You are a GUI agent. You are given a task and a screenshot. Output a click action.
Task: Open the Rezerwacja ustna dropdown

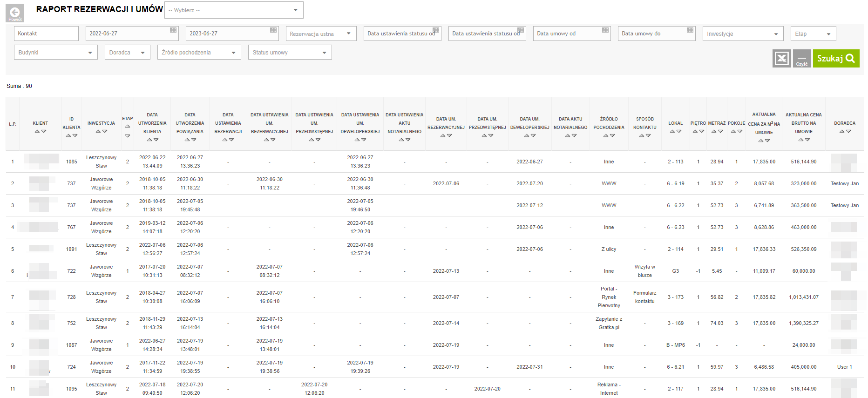click(321, 34)
